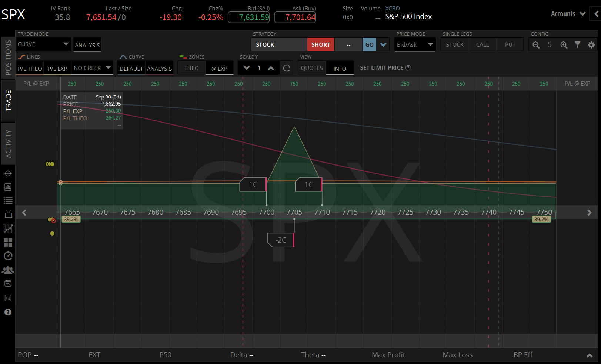Screen dimensions: 601x364
Task: Reset Scale Y with the refresh icon
Action: (x=286, y=68)
